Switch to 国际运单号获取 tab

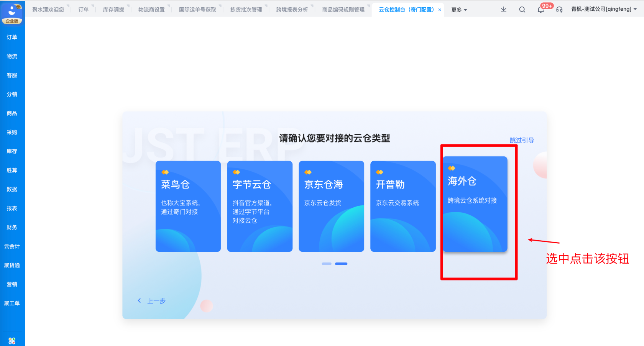pos(197,10)
